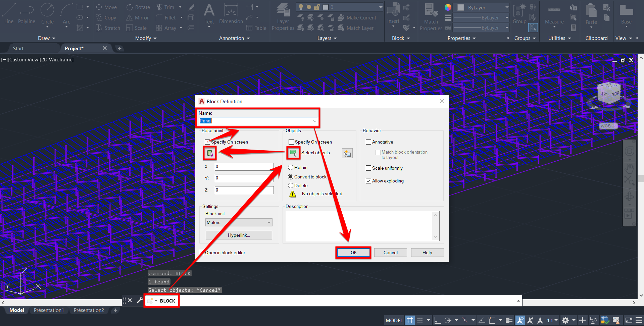644x326 pixels.
Task: Select the Retain radio button
Action: [291, 167]
